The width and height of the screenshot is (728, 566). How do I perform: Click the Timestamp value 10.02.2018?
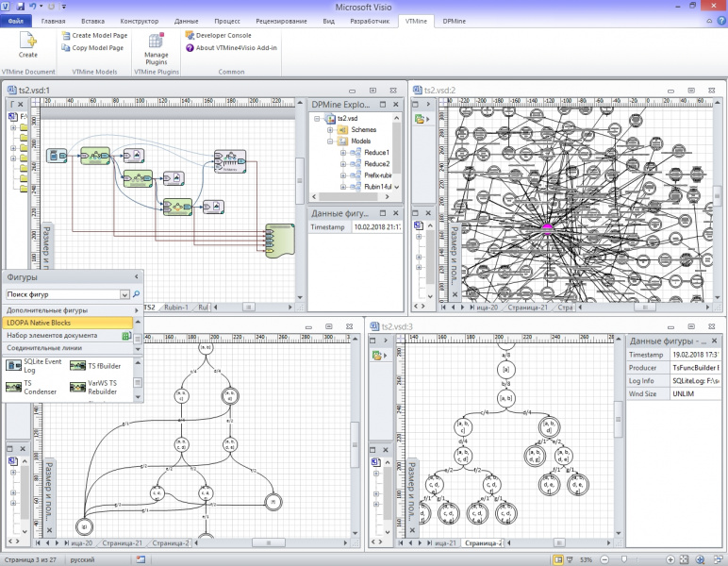pyautogui.click(x=376, y=227)
